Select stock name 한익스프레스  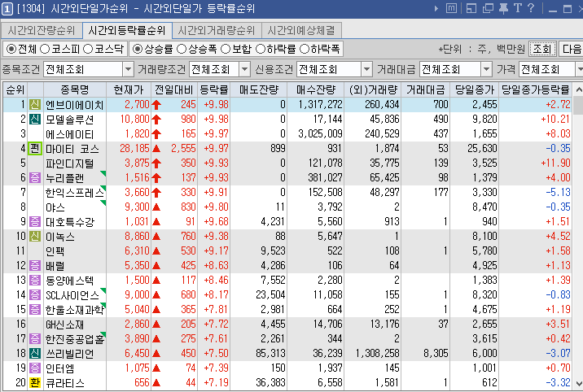coord(75,193)
